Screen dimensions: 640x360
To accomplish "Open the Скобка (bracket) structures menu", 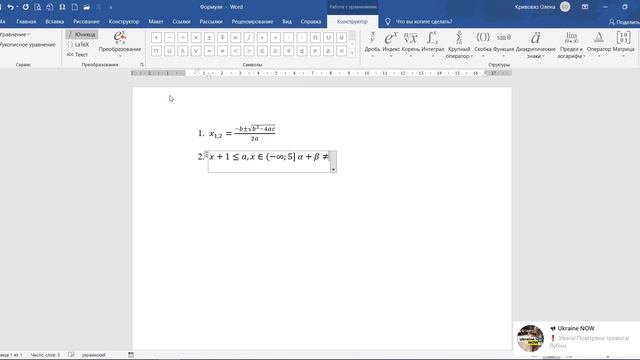I will (482, 44).
